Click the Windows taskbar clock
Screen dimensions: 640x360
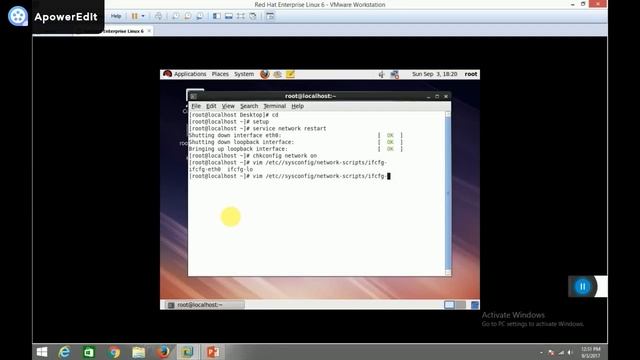591,352
